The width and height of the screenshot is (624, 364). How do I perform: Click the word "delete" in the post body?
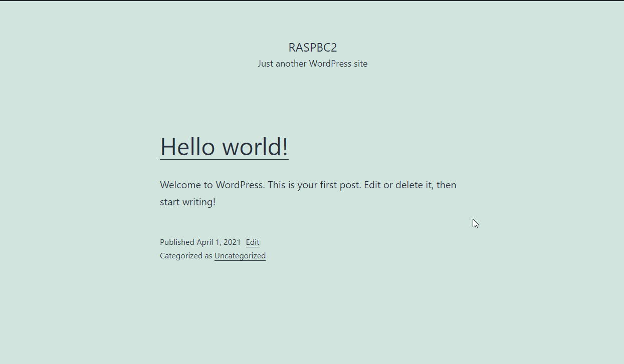[x=409, y=185]
